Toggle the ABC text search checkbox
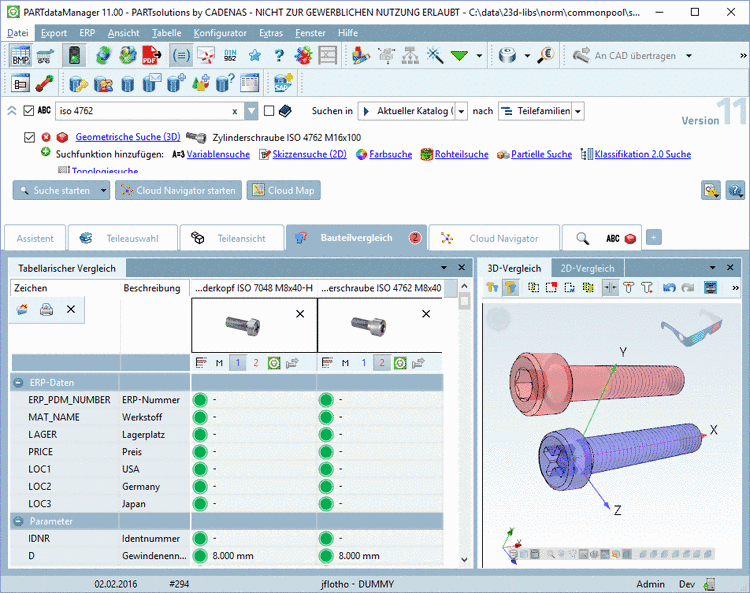Viewport: 750px width, 593px height. (x=29, y=110)
